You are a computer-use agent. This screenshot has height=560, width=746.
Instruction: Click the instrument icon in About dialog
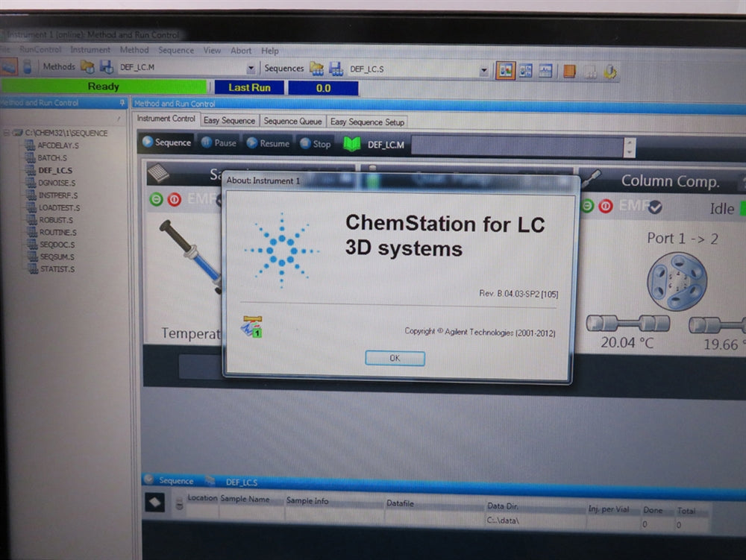pyautogui.click(x=252, y=327)
